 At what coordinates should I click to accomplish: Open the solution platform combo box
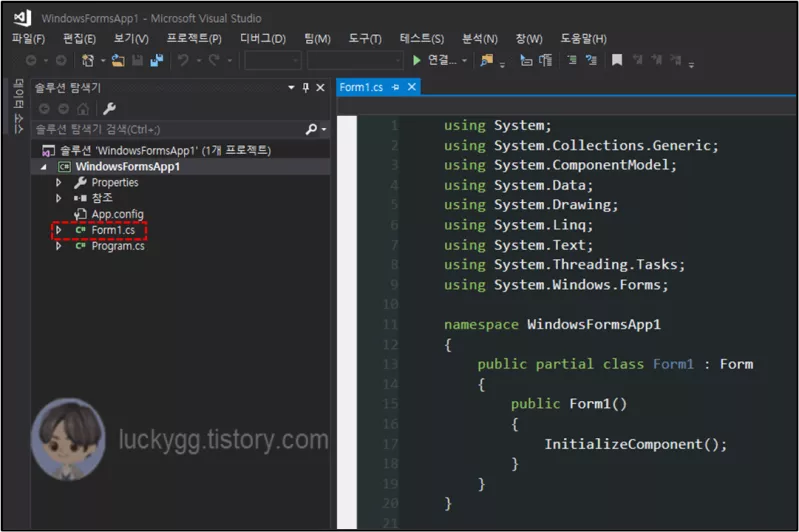[355, 61]
